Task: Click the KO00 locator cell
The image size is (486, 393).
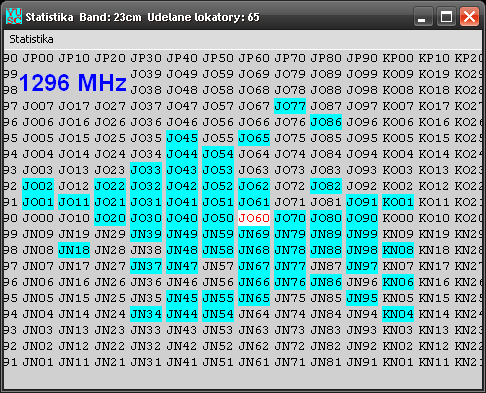Action: (x=398, y=218)
